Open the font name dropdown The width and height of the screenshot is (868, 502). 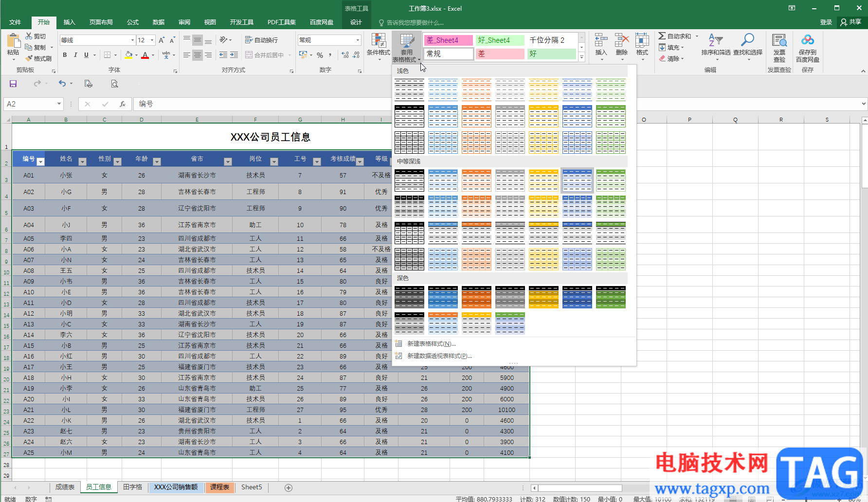[x=132, y=40]
